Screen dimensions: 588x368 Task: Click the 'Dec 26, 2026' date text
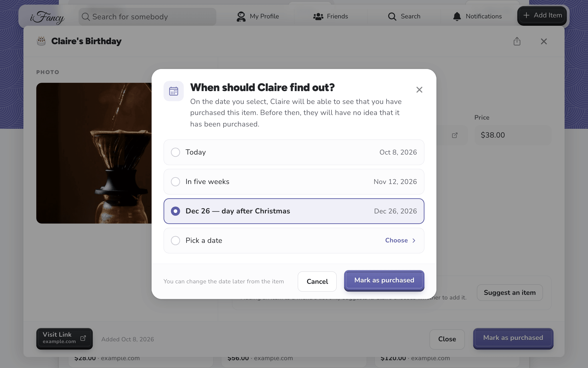[395, 211]
